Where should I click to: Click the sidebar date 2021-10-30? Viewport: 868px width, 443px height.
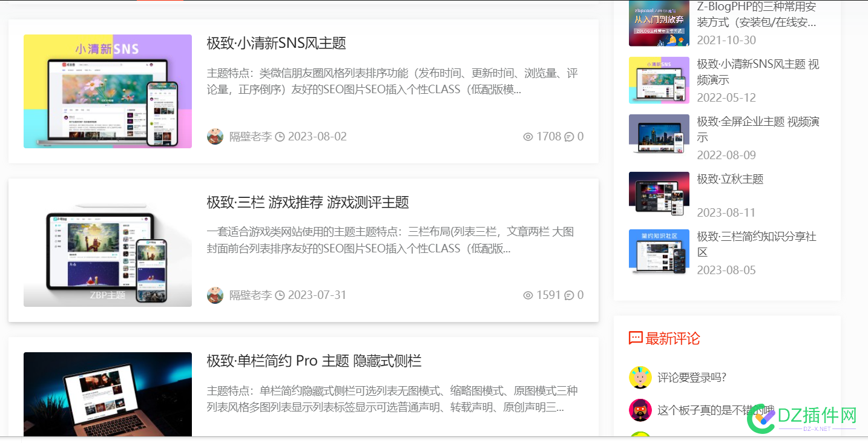tap(726, 40)
